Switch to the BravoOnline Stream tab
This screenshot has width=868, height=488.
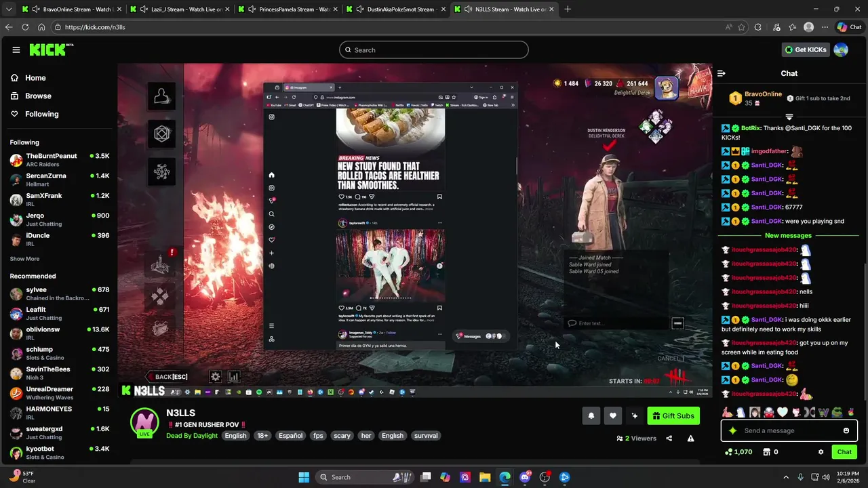[72, 9]
